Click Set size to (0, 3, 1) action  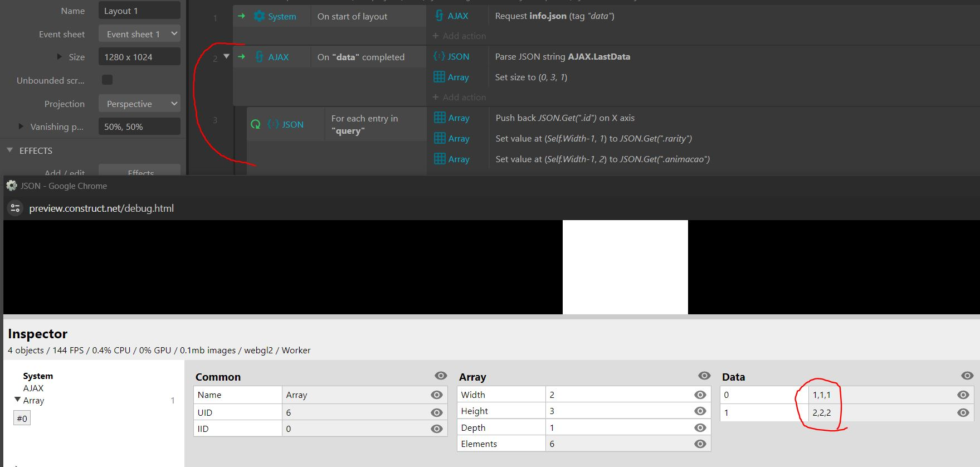pos(531,77)
